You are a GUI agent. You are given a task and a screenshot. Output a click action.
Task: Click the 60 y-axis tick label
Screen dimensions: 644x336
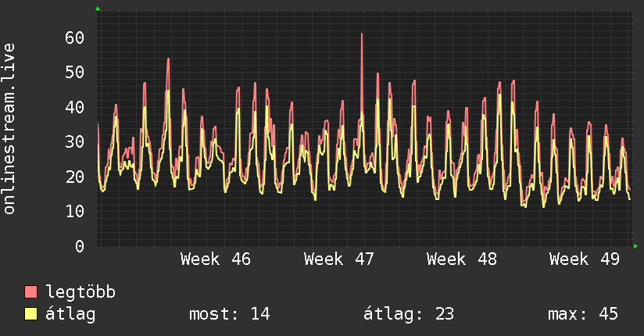click(74, 38)
